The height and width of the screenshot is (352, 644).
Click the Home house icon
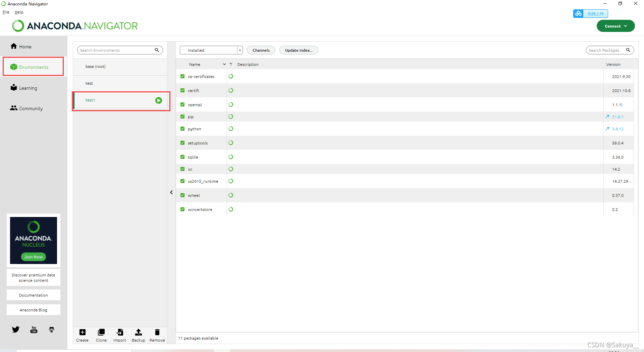pos(14,46)
